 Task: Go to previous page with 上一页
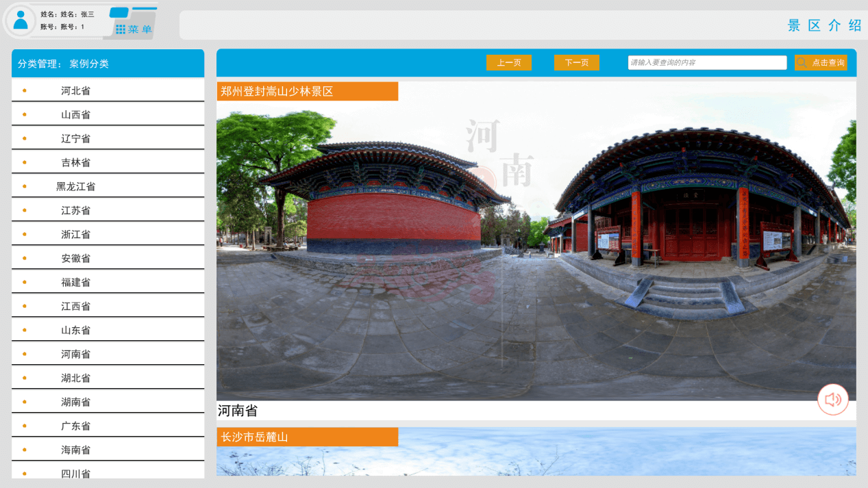(508, 63)
